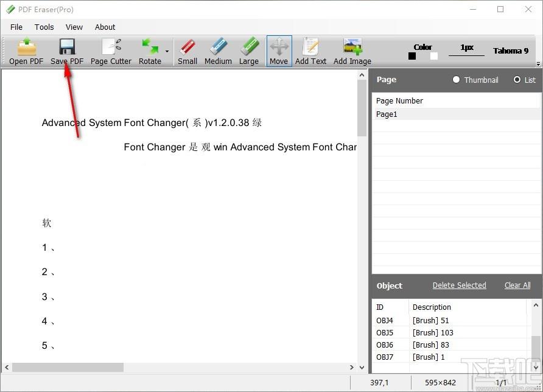
Task: Click the document vertical scrollbar down arrow
Action: click(x=362, y=368)
